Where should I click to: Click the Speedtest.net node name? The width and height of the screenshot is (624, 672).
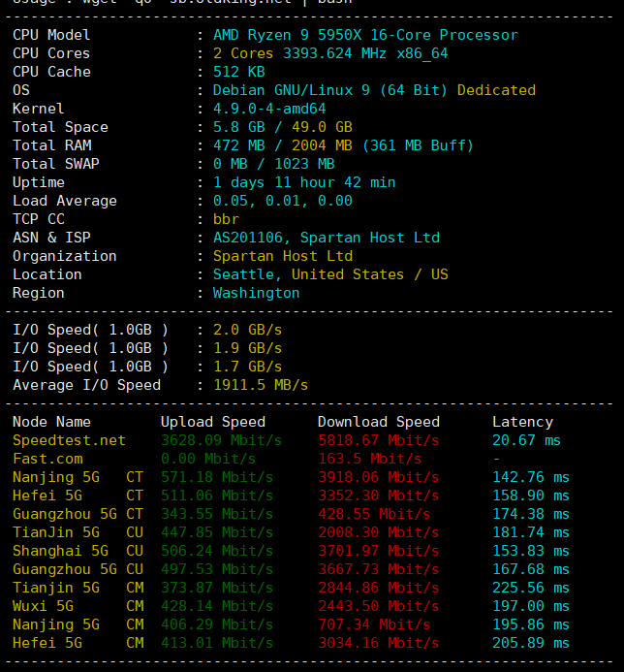[x=69, y=440]
